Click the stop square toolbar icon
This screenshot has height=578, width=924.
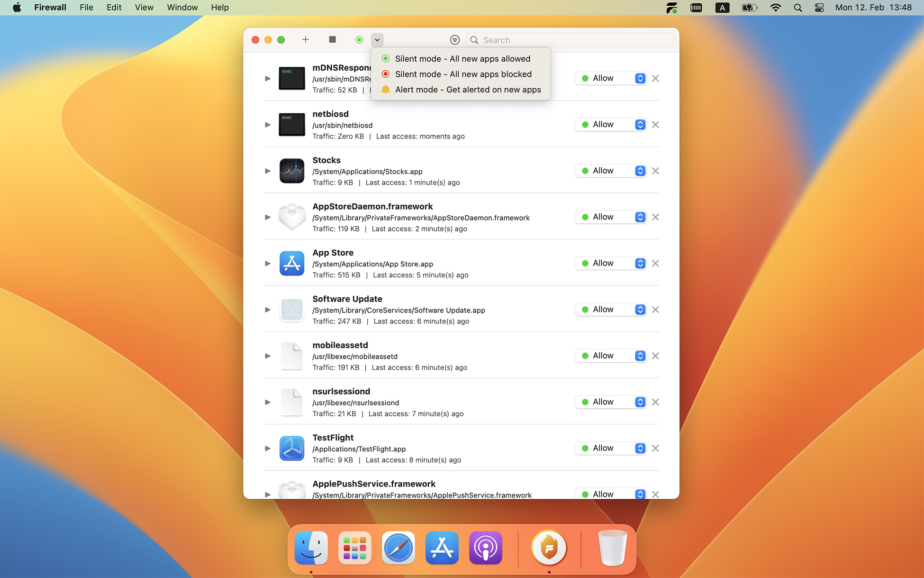pyautogui.click(x=332, y=40)
